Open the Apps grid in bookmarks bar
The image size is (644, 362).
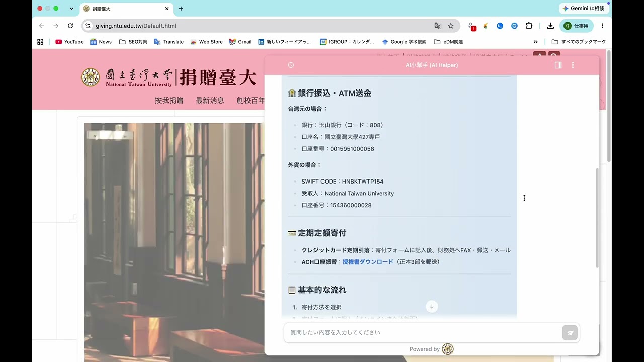click(x=40, y=42)
